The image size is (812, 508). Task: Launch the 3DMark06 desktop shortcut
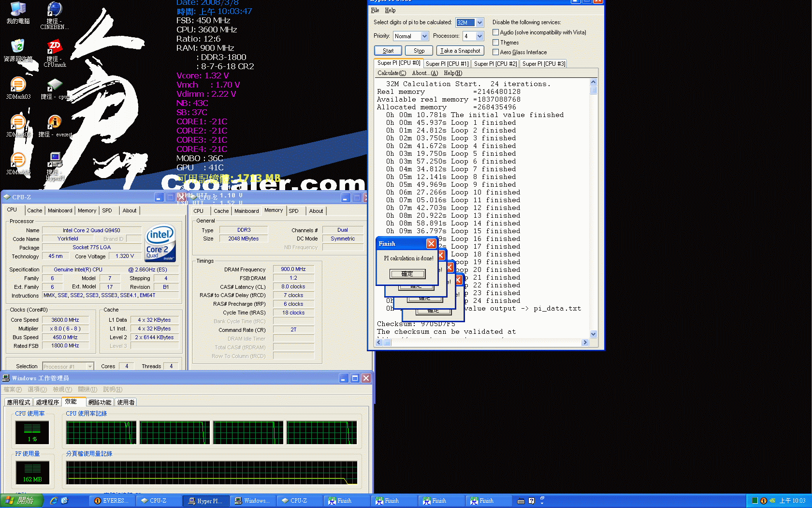(x=18, y=164)
